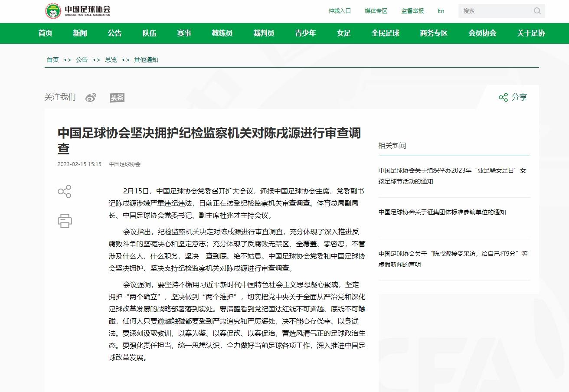Click the search magnifier icon
This screenshot has width=569, height=392.
coord(537,11)
